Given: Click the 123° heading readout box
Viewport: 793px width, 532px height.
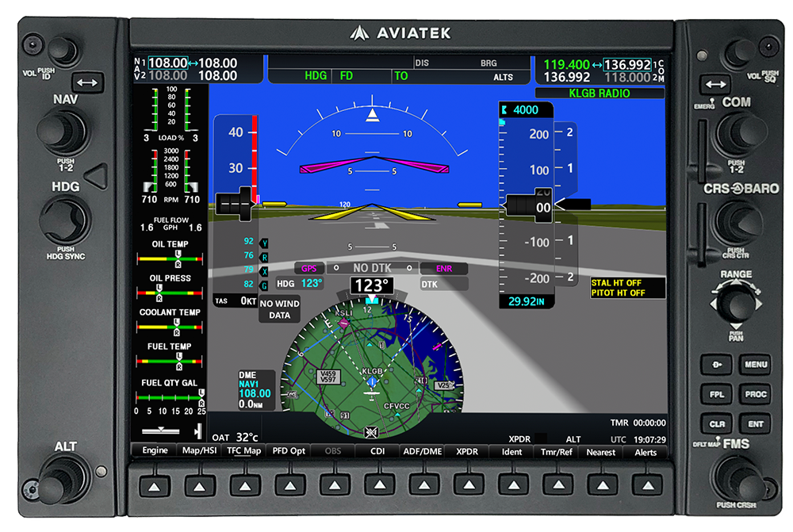Looking at the screenshot, I should tap(372, 285).
